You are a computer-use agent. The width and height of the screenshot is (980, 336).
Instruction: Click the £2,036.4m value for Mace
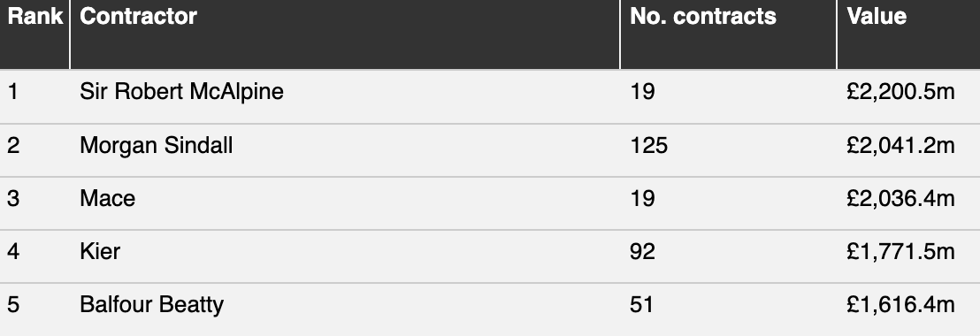tap(900, 199)
